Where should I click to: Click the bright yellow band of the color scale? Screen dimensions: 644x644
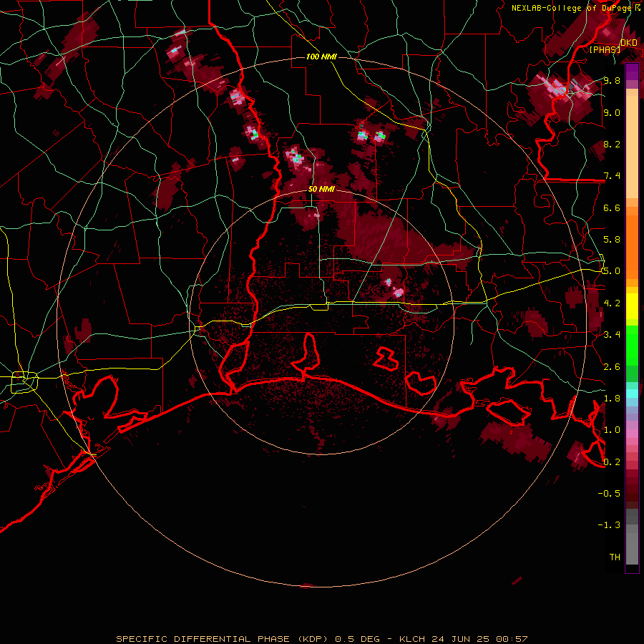(x=632, y=306)
